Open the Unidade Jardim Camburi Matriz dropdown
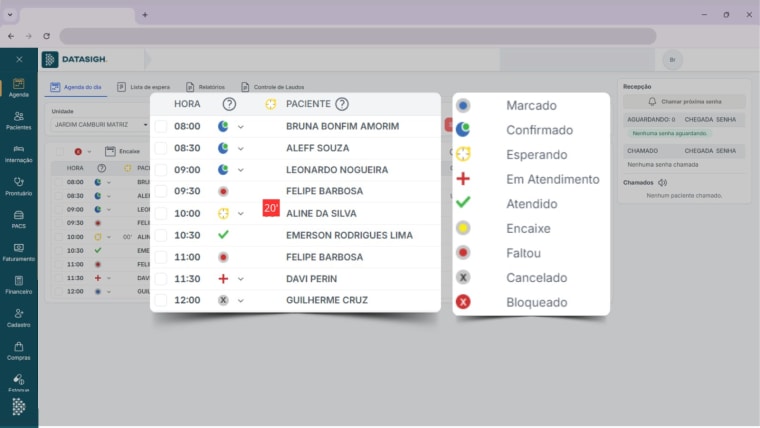 click(x=100, y=125)
